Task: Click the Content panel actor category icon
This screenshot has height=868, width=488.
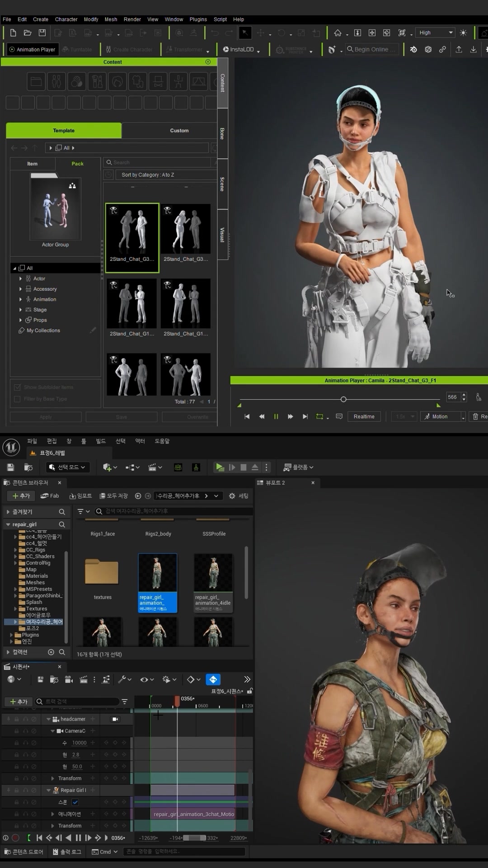Action: pyautogui.click(x=56, y=82)
